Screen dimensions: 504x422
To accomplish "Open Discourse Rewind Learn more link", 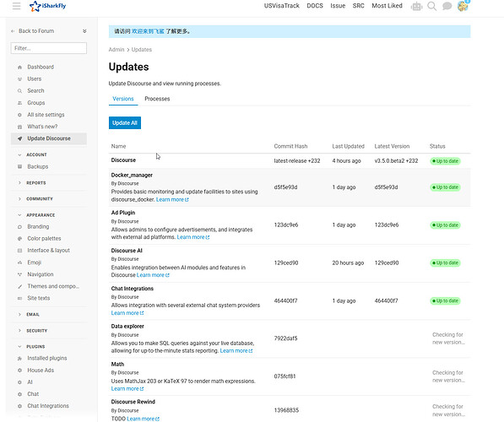I will (x=143, y=419).
